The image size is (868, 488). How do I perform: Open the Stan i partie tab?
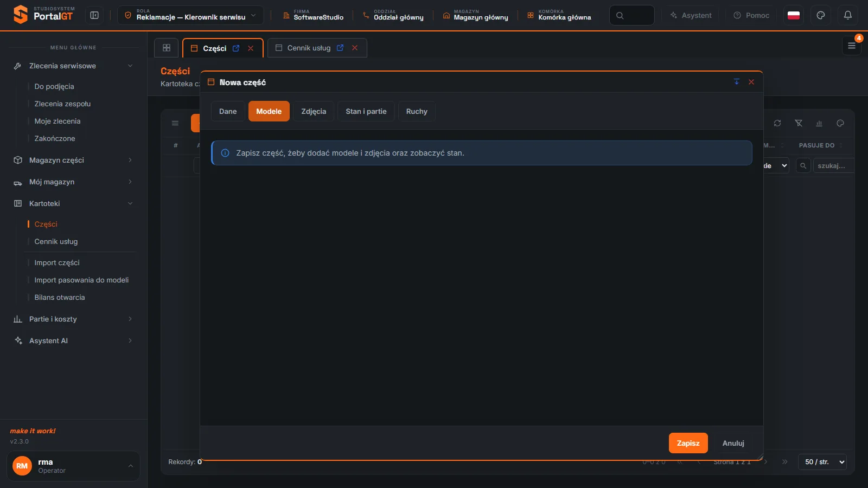click(x=366, y=111)
